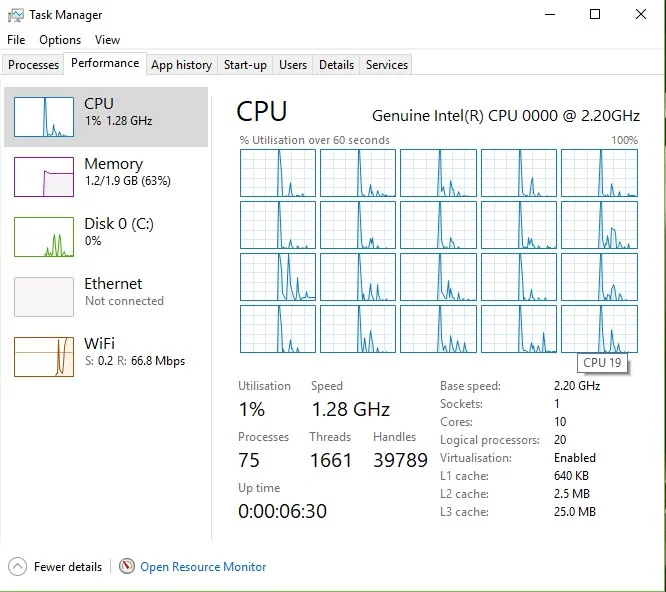The height and width of the screenshot is (592, 666).
Task: Open the Start-up tab
Action: (245, 65)
